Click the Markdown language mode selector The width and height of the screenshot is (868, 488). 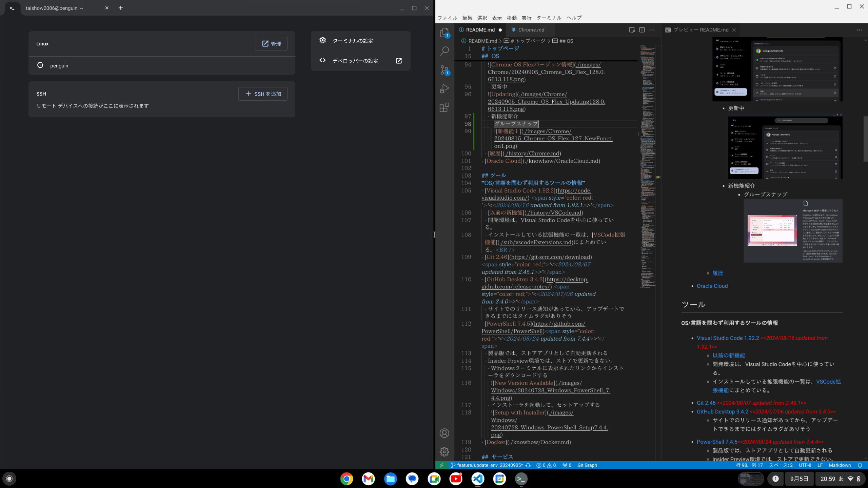pos(840,465)
